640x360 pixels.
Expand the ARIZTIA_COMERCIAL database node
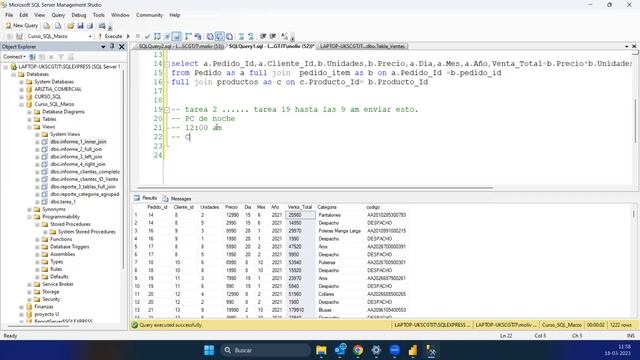coord(21,89)
